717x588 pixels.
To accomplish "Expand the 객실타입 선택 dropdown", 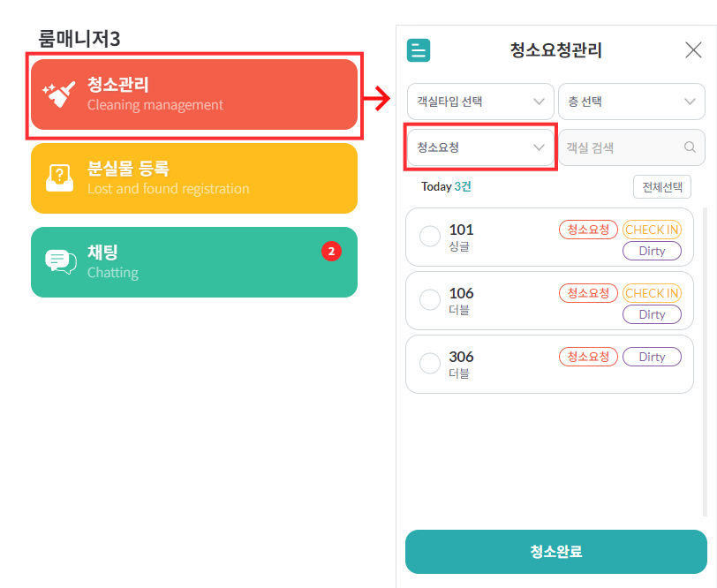I will coord(480,102).
